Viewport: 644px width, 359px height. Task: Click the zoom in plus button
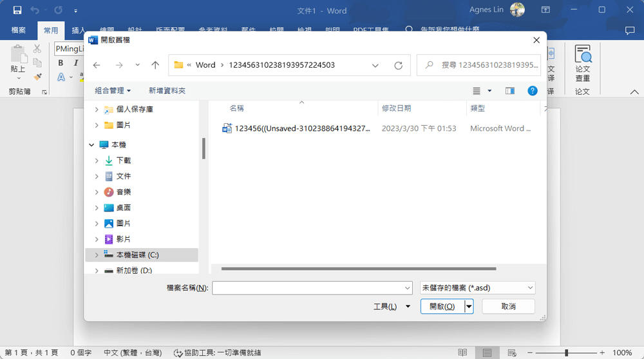602,353
